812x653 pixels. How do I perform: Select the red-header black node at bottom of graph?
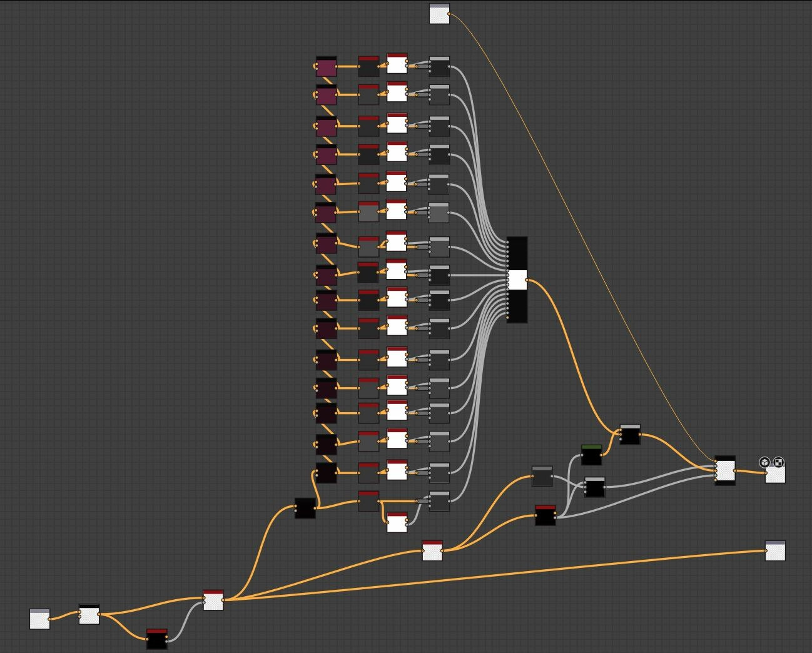(x=156, y=639)
